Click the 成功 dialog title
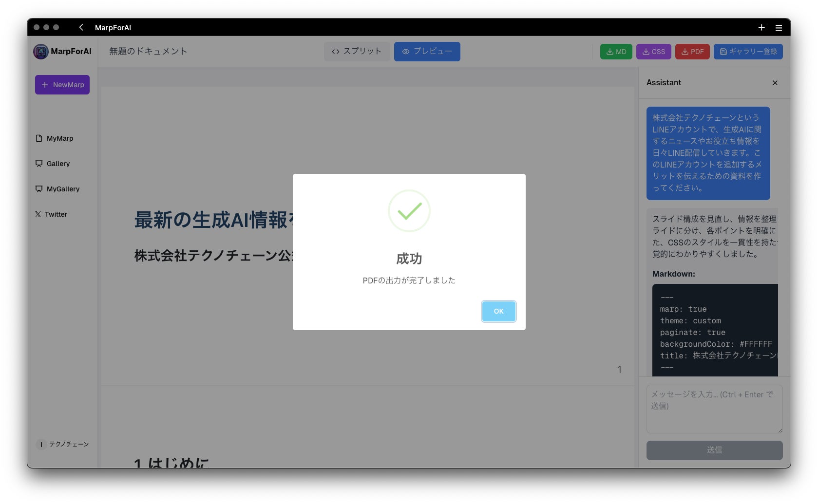Viewport: 818px width, 504px height. pyautogui.click(x=409, y=259)
